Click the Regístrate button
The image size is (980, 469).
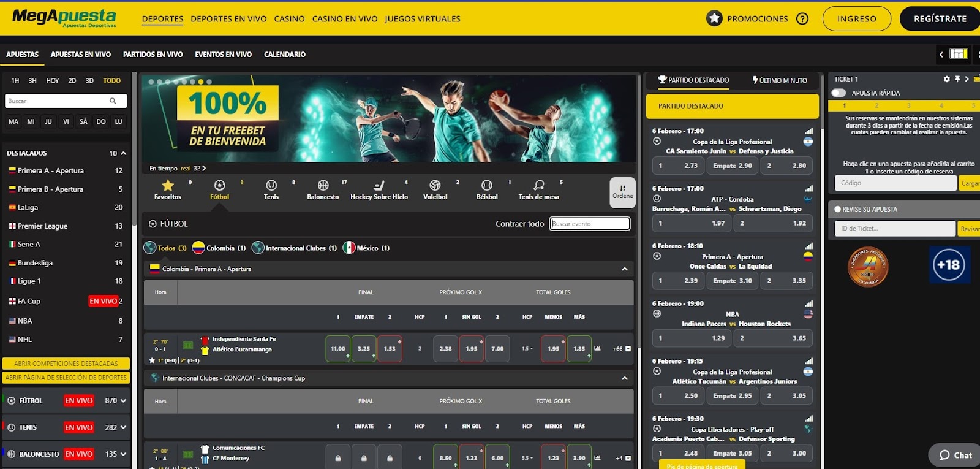[940, 19]
